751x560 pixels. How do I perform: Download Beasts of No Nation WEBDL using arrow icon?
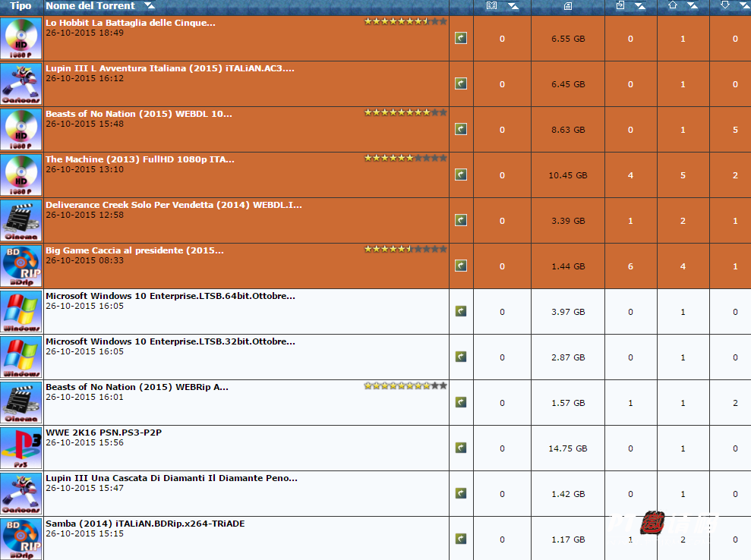(461, 129)
